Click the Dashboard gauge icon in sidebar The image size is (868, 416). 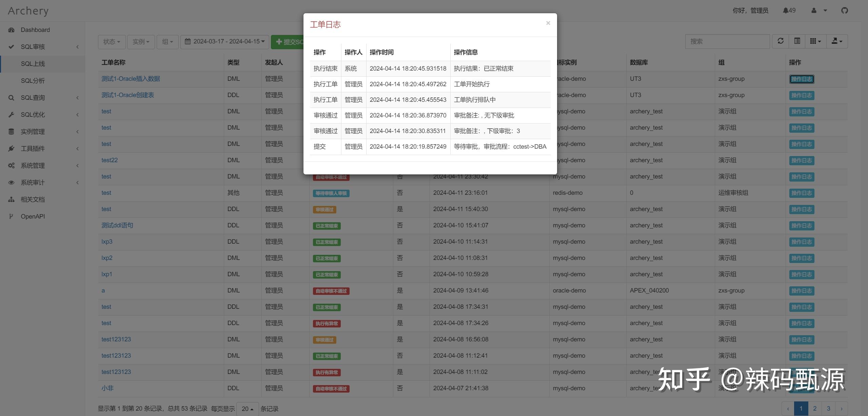point(12,30)
